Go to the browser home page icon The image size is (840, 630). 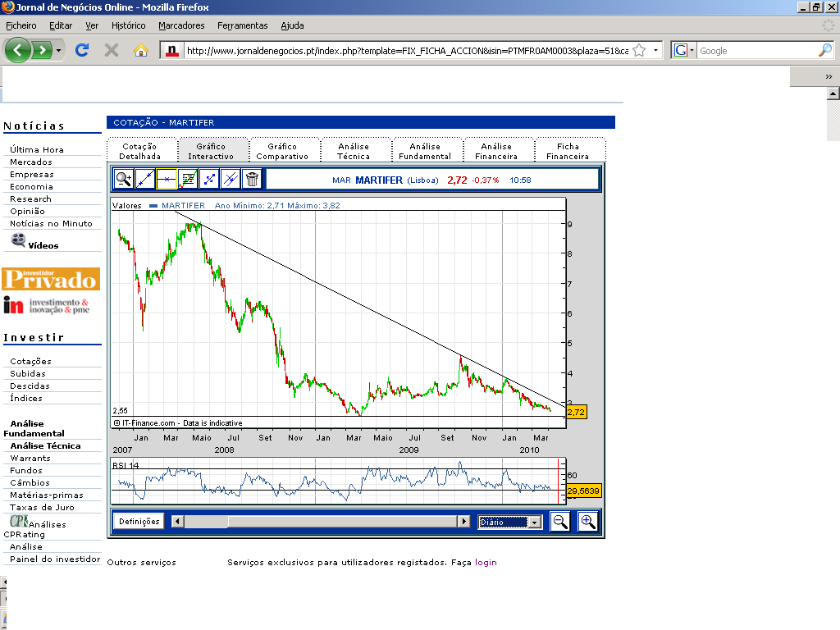[141, 50]
